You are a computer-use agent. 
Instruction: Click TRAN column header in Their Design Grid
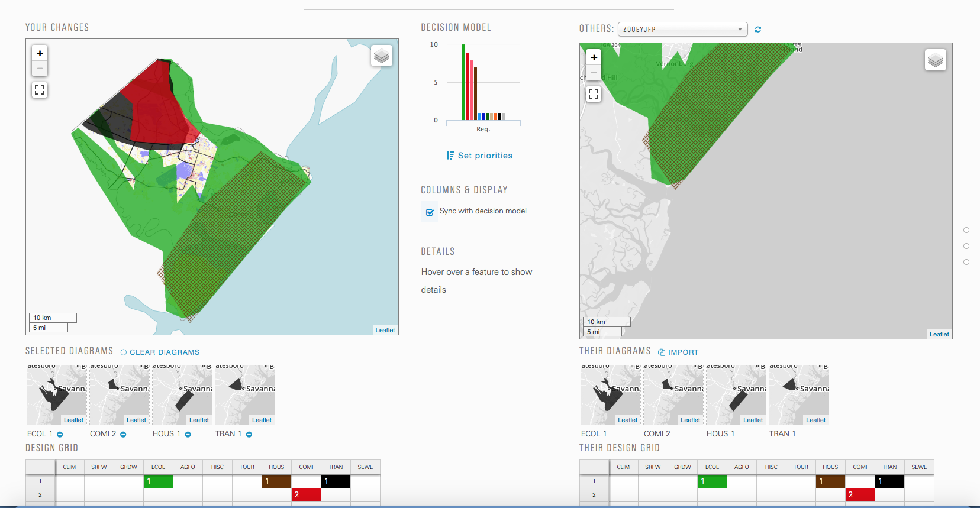pos(889,467)
